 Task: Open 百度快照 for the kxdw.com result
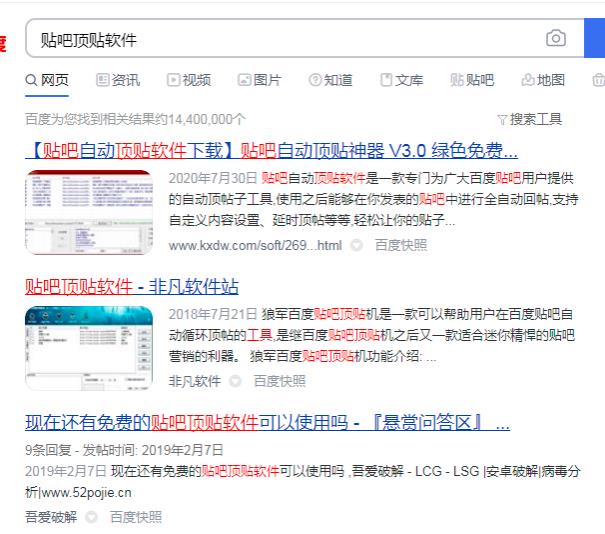pos(401,245)
